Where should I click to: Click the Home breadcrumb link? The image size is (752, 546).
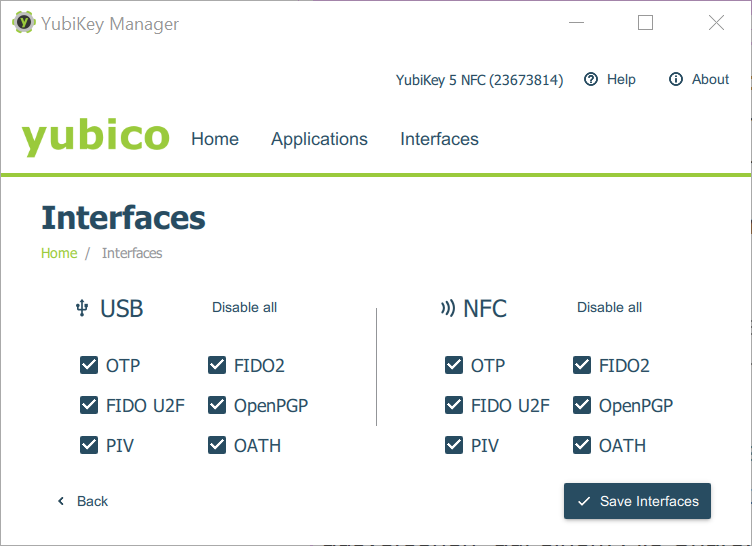click(x=59, y=253)
